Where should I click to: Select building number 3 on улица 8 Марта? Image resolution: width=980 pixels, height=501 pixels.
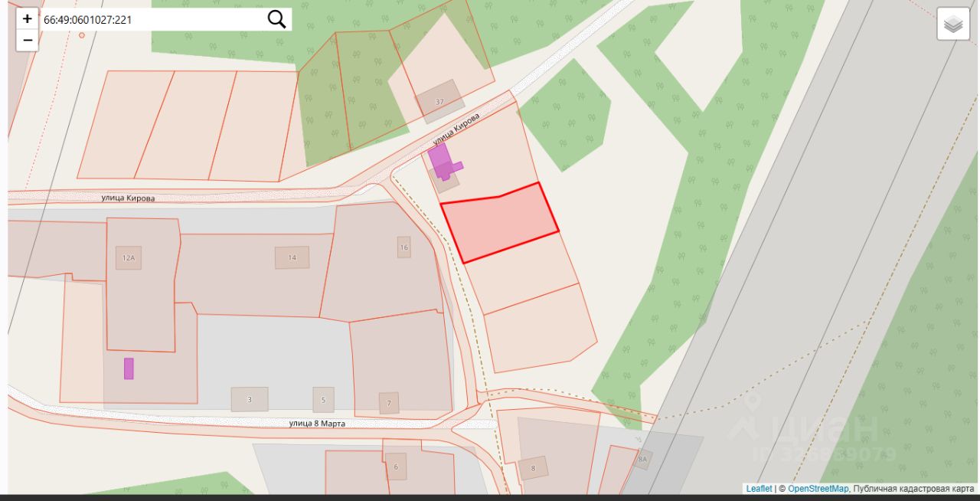(x=250, y=399)
